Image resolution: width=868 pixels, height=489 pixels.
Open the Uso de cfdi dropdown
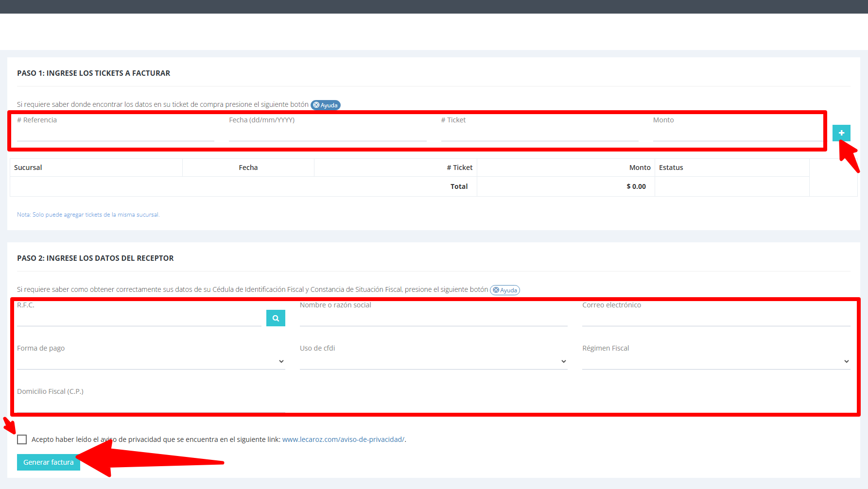(x=433, y=361)
